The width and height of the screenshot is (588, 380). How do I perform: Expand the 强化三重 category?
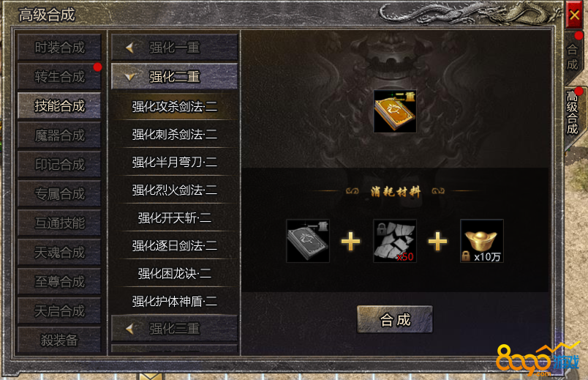(x=174, y=329)
